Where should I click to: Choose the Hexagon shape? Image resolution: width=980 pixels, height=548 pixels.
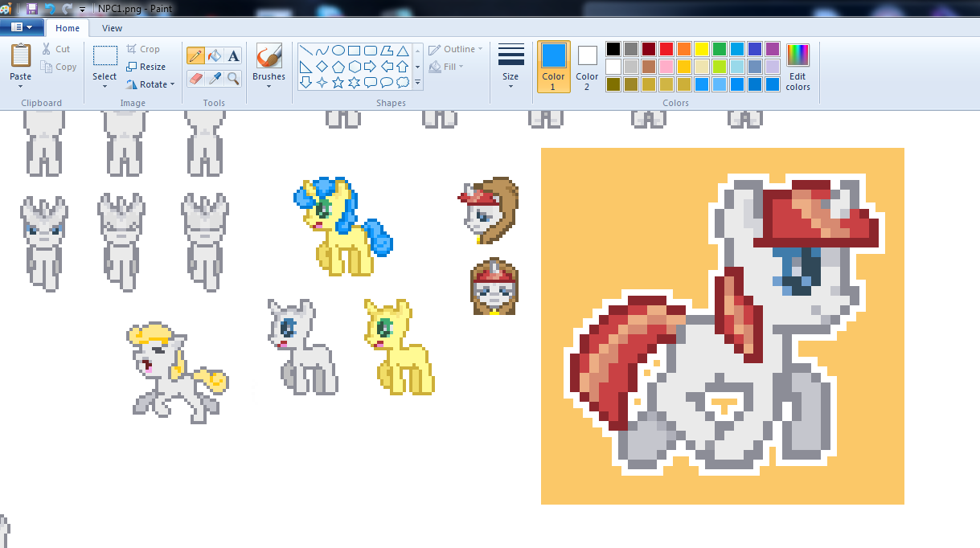[355, 66]
